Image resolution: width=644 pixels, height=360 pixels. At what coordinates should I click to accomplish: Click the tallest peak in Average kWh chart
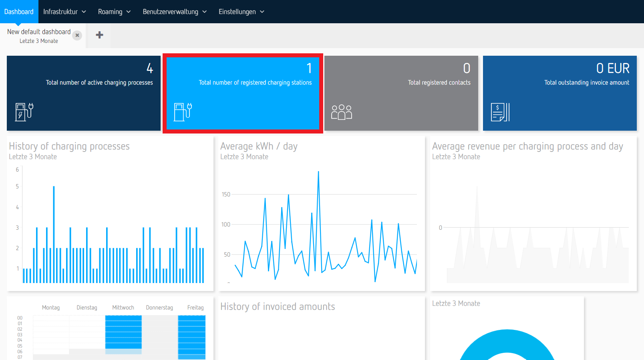(x=318, y=172)
